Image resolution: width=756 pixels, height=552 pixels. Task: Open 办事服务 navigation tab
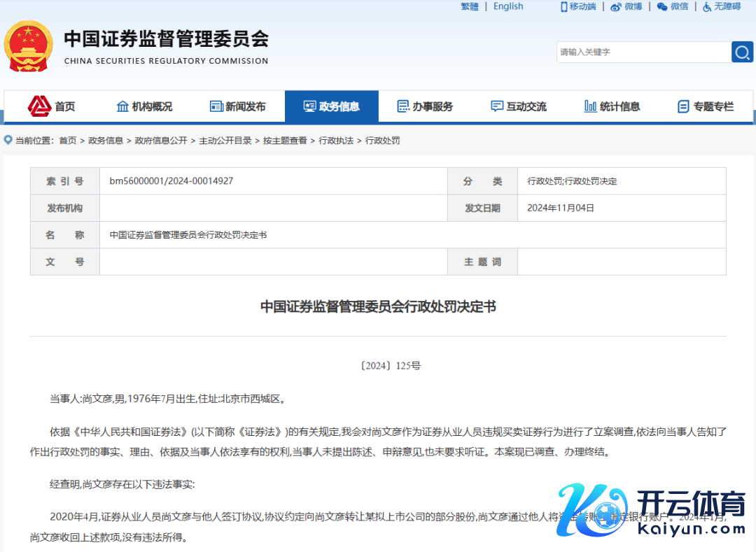click(425, 106)
